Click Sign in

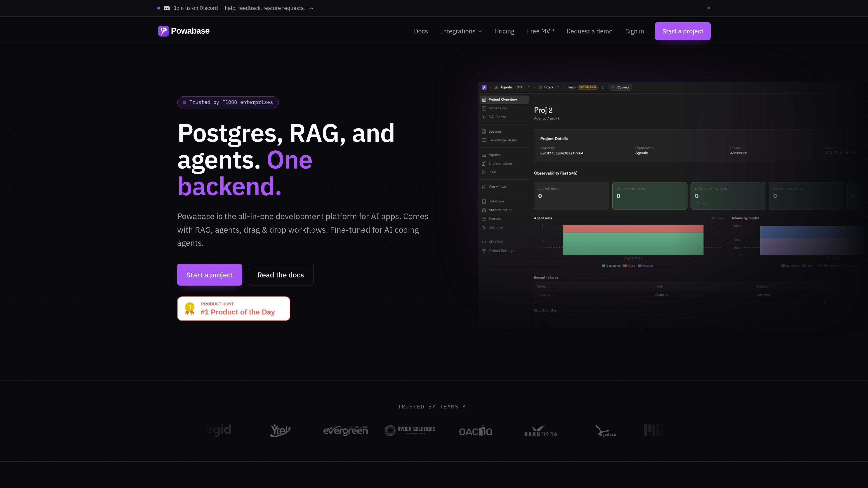coord(634,31)
